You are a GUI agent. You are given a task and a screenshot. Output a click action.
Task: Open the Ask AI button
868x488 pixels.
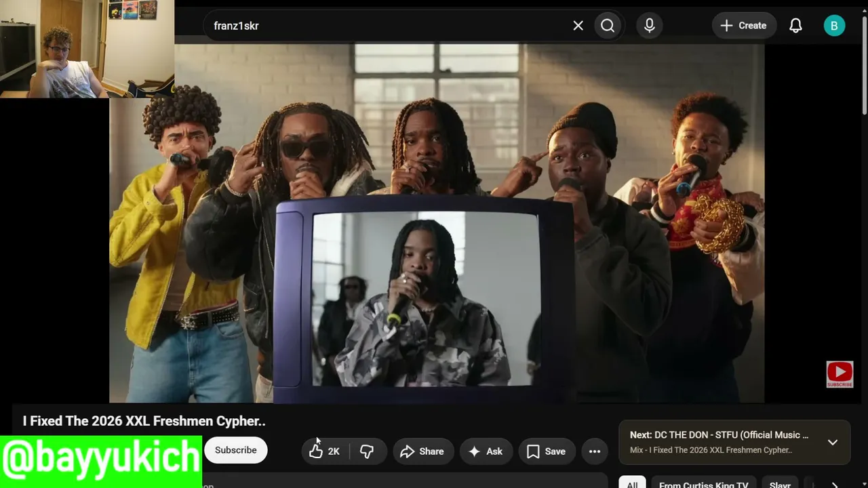click(486, 451)
